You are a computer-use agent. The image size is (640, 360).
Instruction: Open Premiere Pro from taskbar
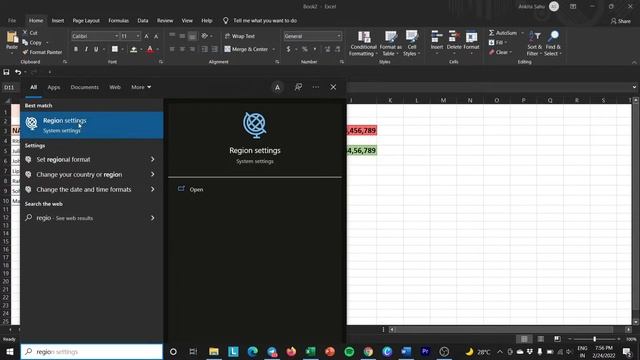point(425,351)
